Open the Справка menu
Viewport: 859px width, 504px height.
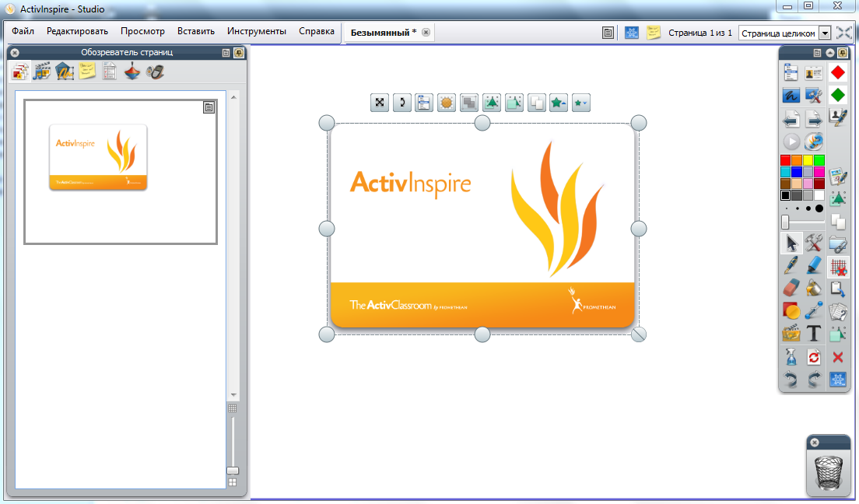316,31
